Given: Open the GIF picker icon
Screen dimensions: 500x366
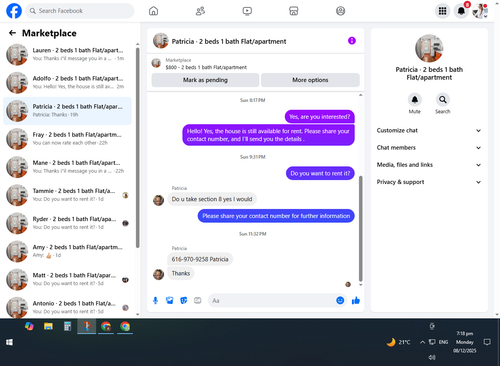Looking at the screenshot, I should coord(198,301).
